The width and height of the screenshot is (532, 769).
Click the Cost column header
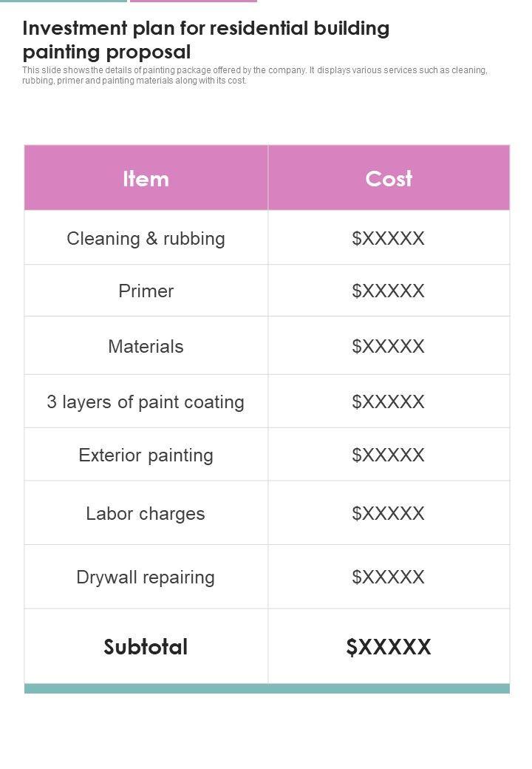(x=389, y=178)
